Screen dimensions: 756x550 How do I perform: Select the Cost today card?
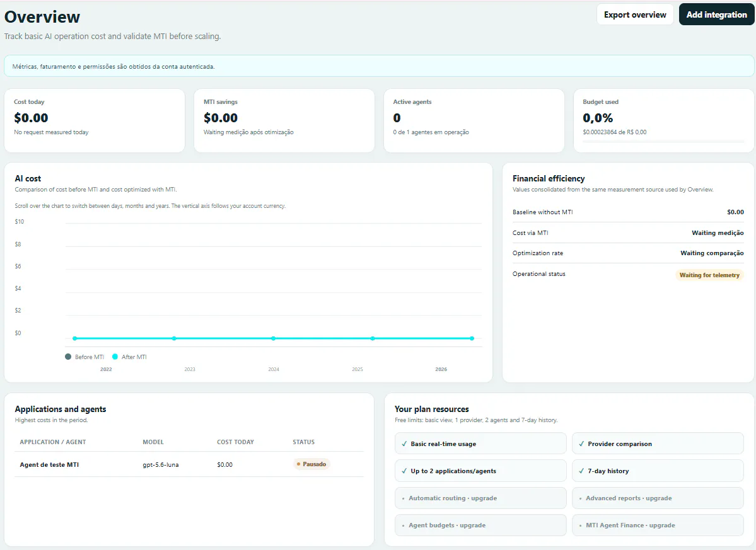coord(95,120)
